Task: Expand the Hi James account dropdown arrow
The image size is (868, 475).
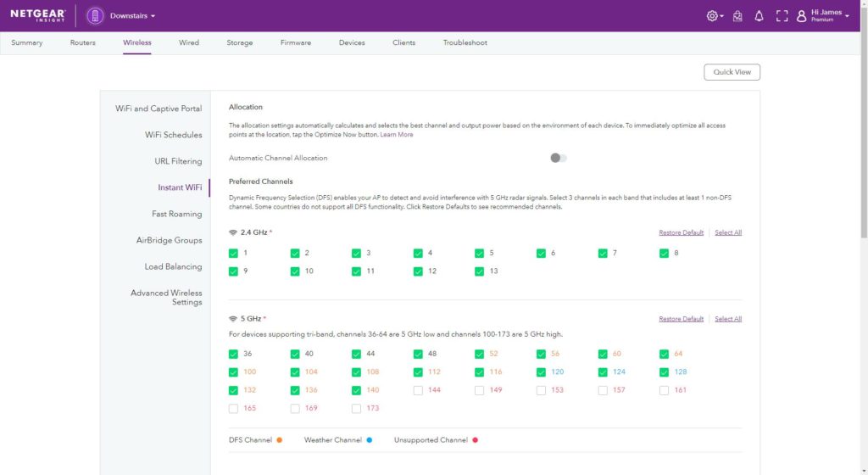Action: [x=847, y=16]
